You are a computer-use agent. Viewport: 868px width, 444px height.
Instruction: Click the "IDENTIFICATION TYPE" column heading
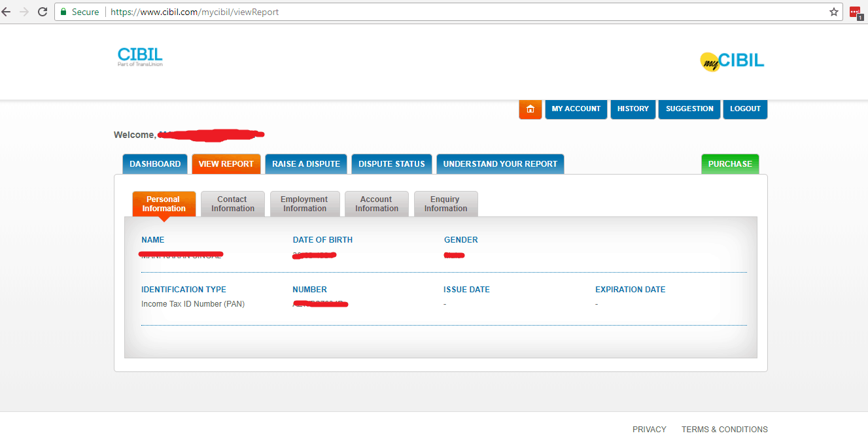pyautogui.click(x=184, y=290)
